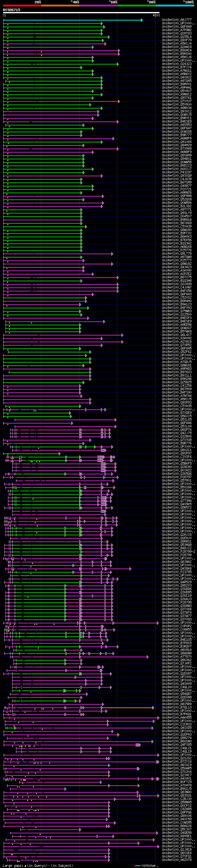Select hit UniRef100_B9H2H6
The height and width of the screenshot is (868, 197).
click(177, 379)
